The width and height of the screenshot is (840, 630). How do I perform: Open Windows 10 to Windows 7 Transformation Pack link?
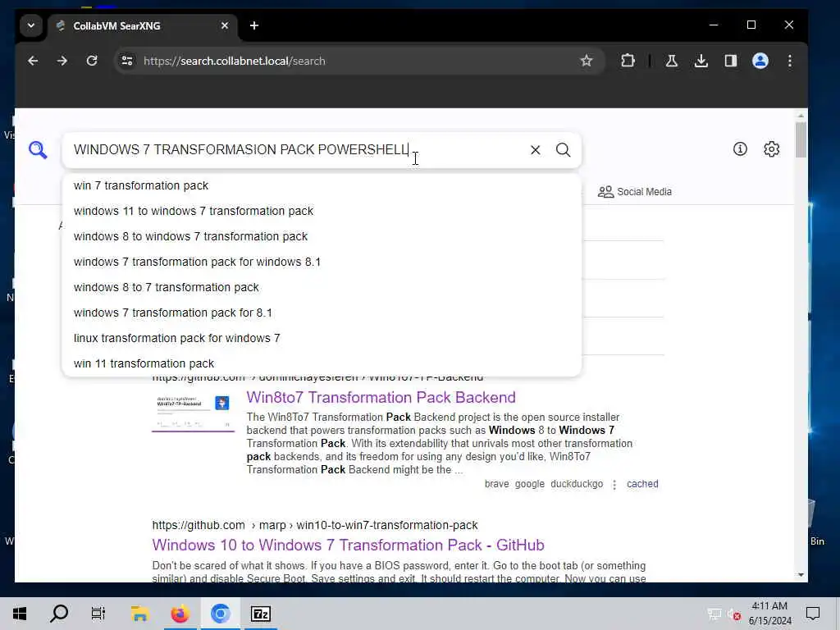point(348,546)
